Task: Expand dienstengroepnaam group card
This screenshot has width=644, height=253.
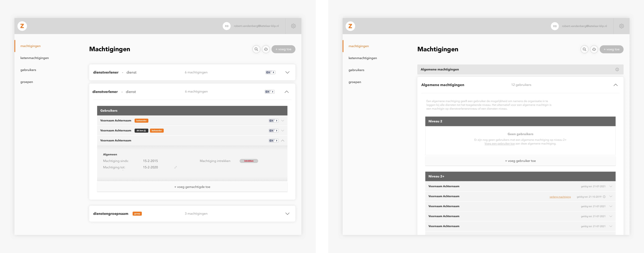Action: tap(287, 214)
